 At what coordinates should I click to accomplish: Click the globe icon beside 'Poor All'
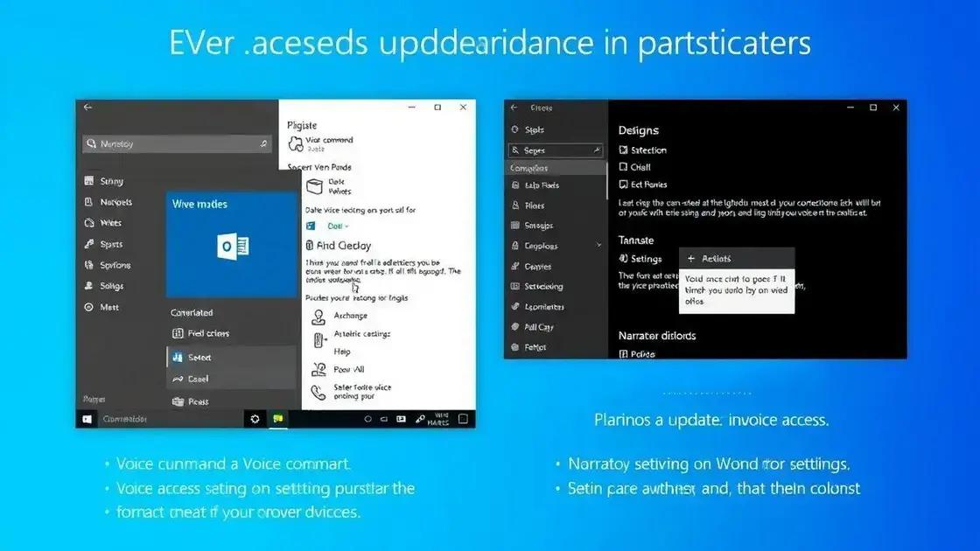point(318,370)
